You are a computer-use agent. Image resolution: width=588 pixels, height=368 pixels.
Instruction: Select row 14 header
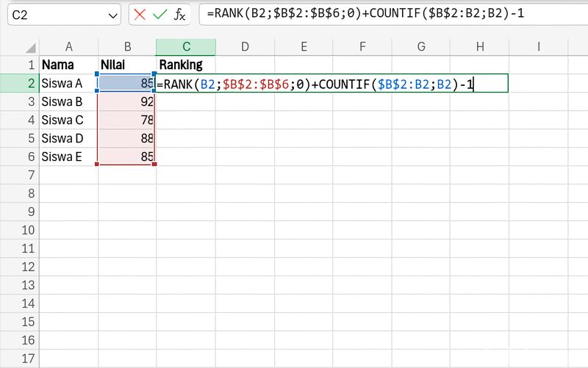click(x=20, y=303)
